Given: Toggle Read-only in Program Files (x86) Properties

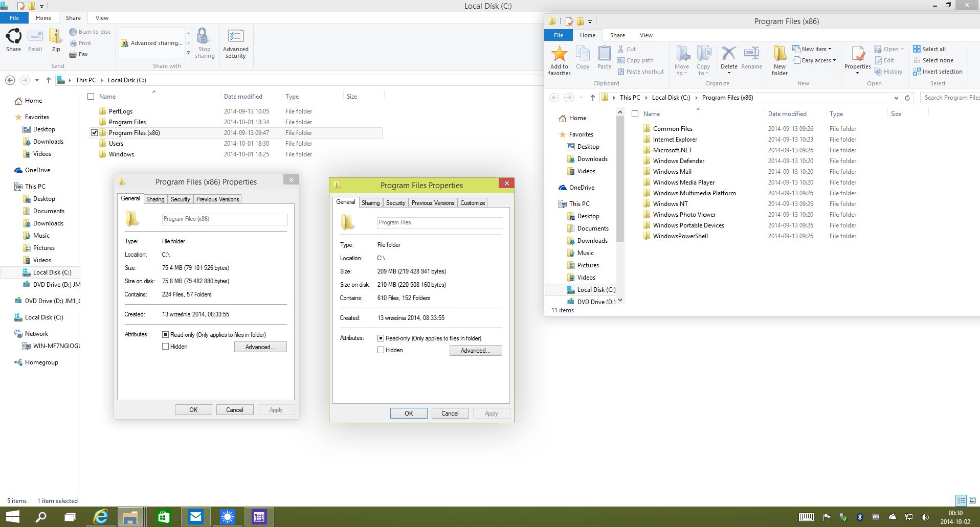Looking at the screenshot, I should pyautogui.click(x=165, y=335).
